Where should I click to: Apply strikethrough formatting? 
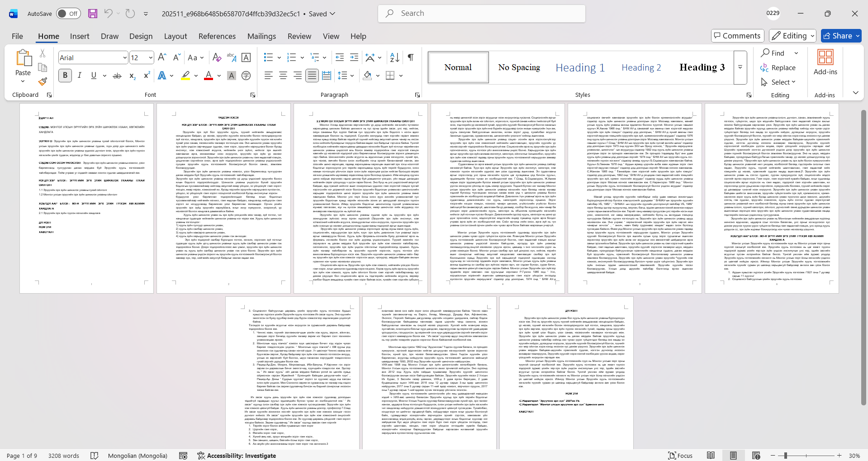pos(117,76)
